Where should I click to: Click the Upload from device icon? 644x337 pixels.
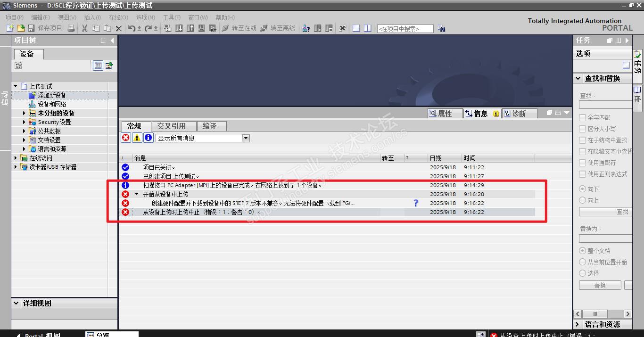pyautogui.click(x=190, y=28)
